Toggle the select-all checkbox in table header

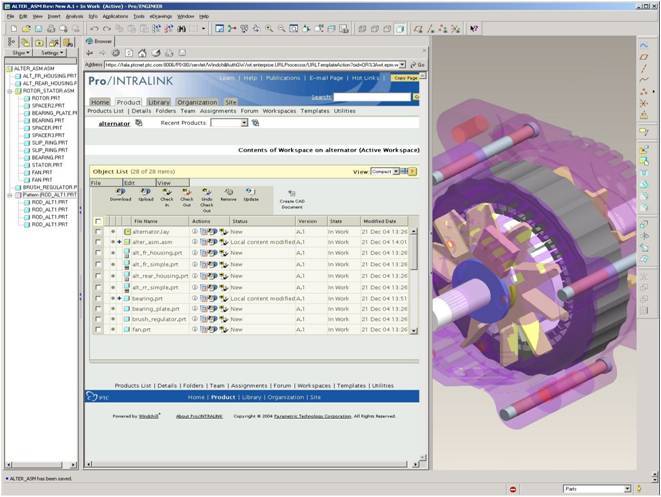click(x=98, y=221)
